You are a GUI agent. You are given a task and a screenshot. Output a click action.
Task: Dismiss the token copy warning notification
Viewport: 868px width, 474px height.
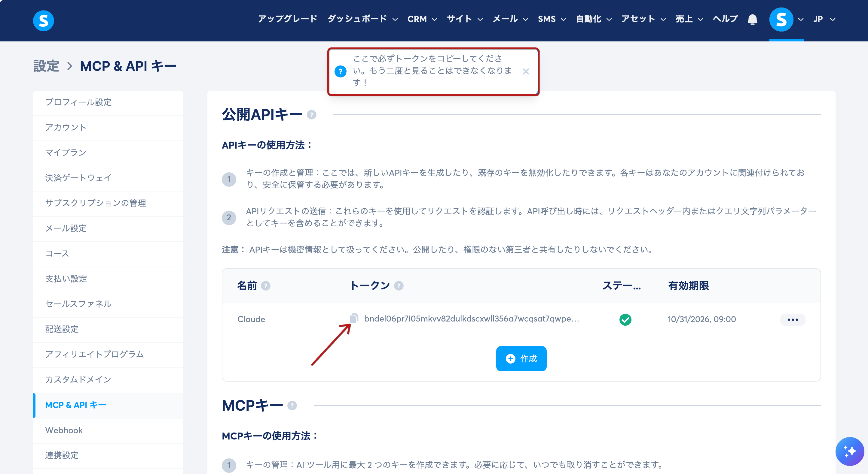[526, 71]
